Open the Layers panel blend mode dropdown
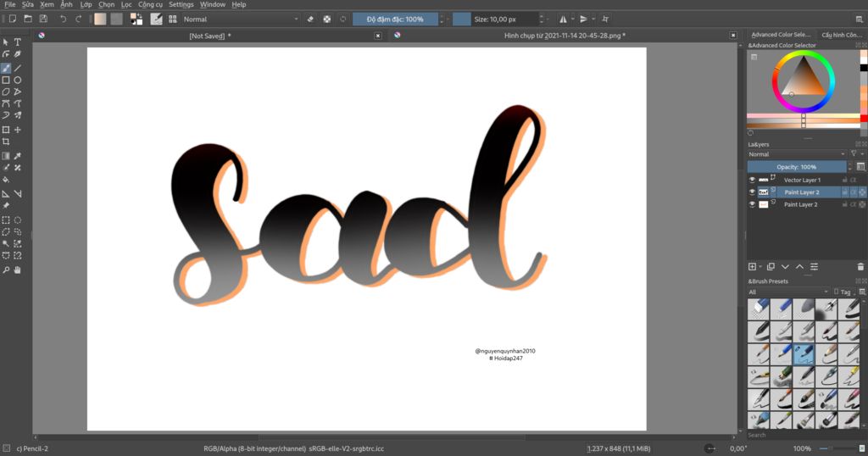The image size is (868, 456). [797, 154]
